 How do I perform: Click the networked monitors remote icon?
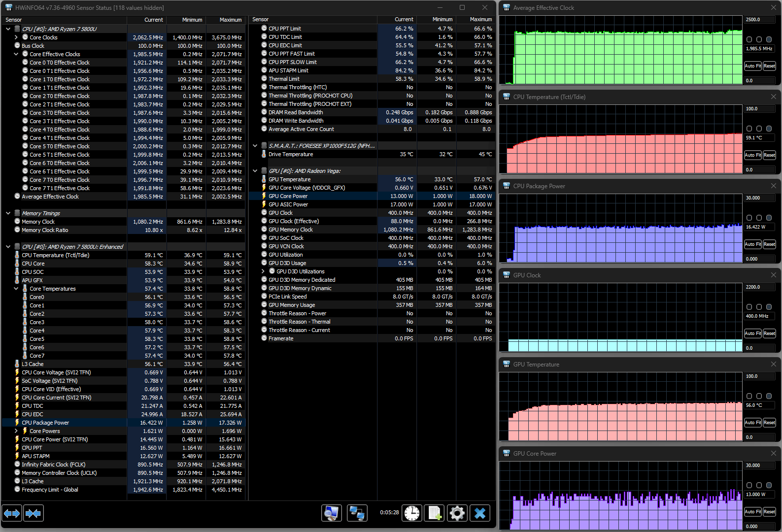[x=356, y=513]
